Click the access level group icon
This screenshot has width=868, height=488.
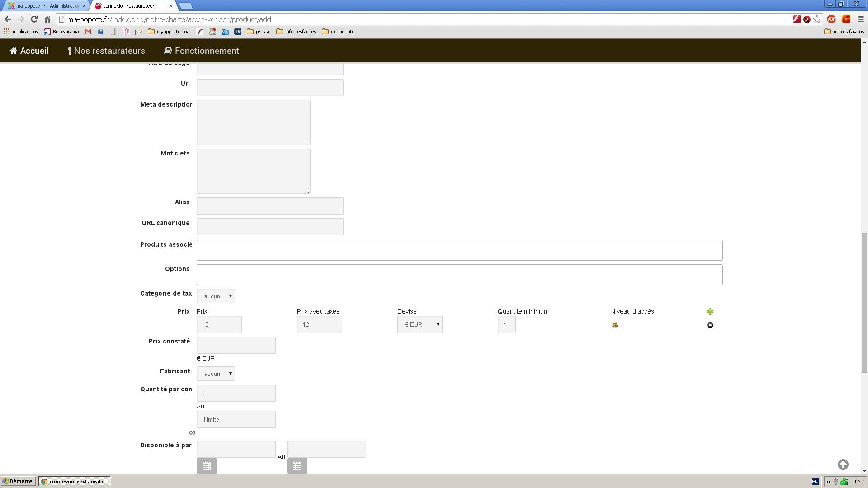(x=614, y=325)
